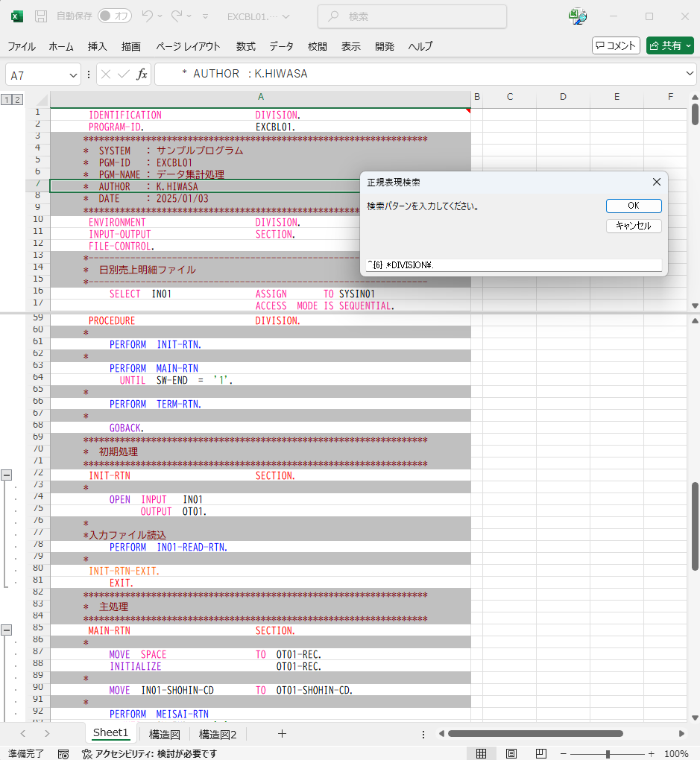The image size is (700, 760).
Task: Collapse the outline group at INIT-RTN
Action: click(x=7, y=475)
